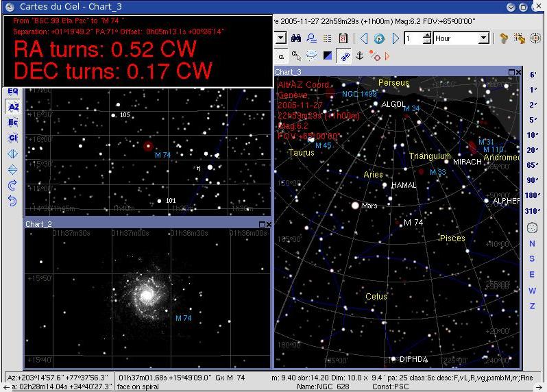Set time to now clock icon
This screenshot has width=547, height=392.
click(379, 38)
